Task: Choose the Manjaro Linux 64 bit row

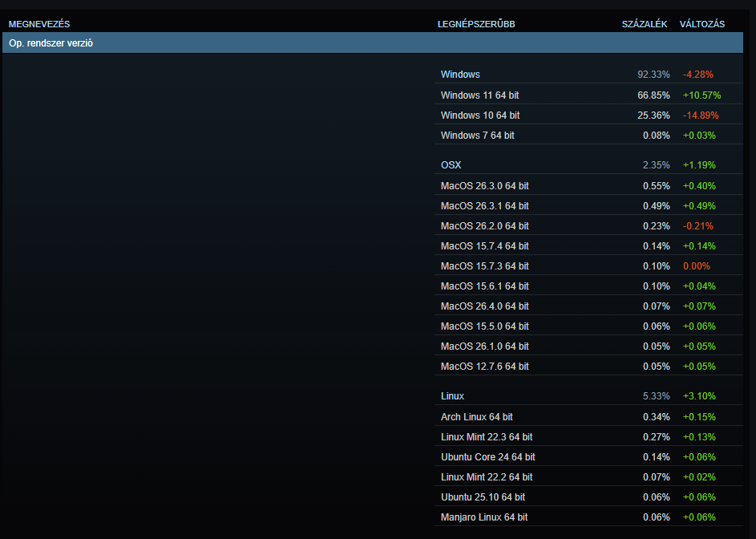Action: (x=483, y=517)
